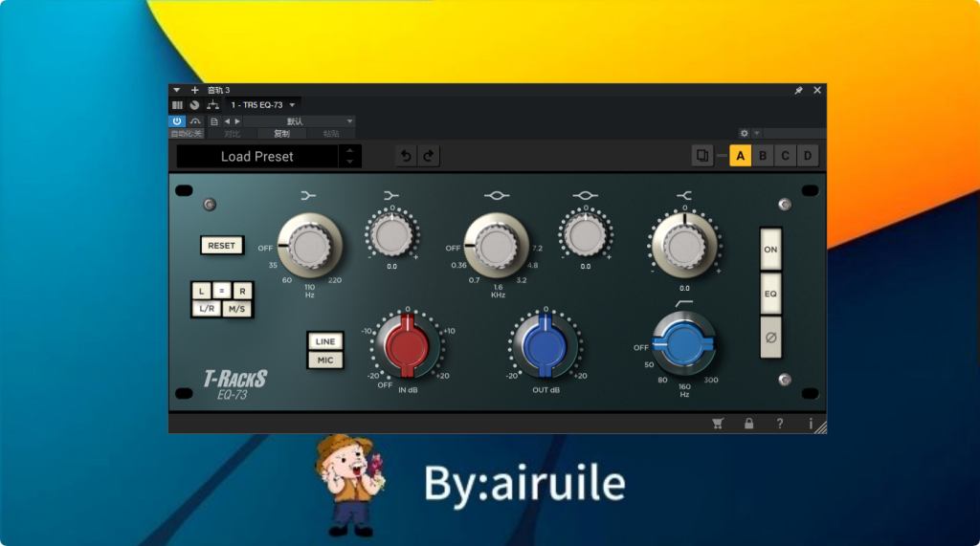Select LINE input mode
Screen dimensions: 980x546
[x=325, y=341]
